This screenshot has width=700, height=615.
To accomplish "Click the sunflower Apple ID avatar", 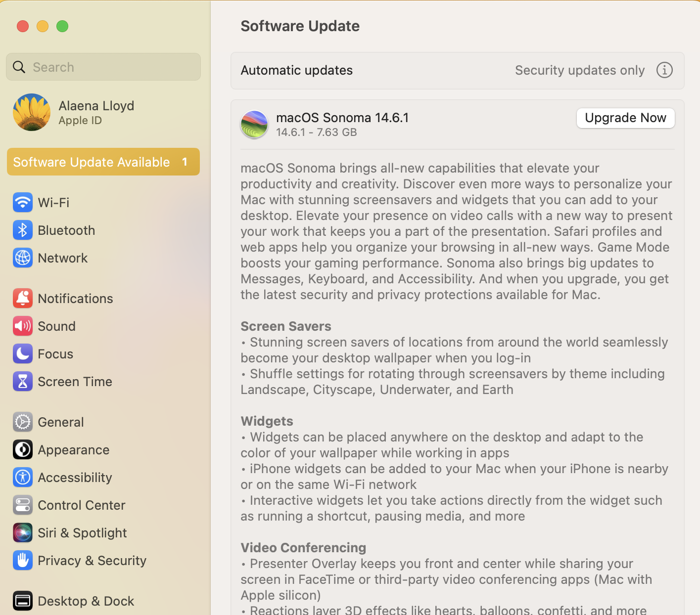I will tap(32, 112).
